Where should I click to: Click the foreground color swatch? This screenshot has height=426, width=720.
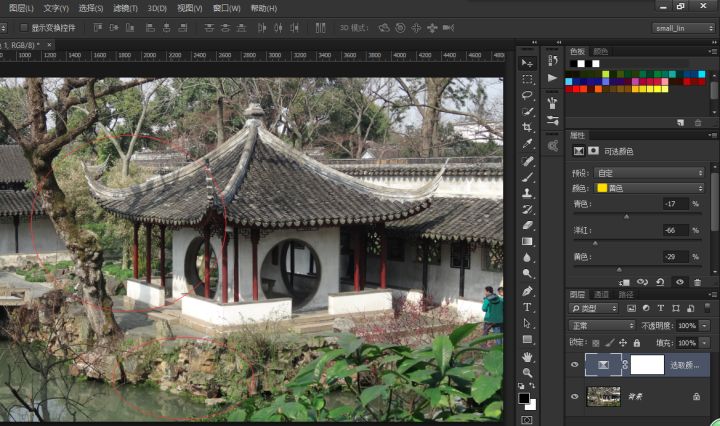point(524,398)
